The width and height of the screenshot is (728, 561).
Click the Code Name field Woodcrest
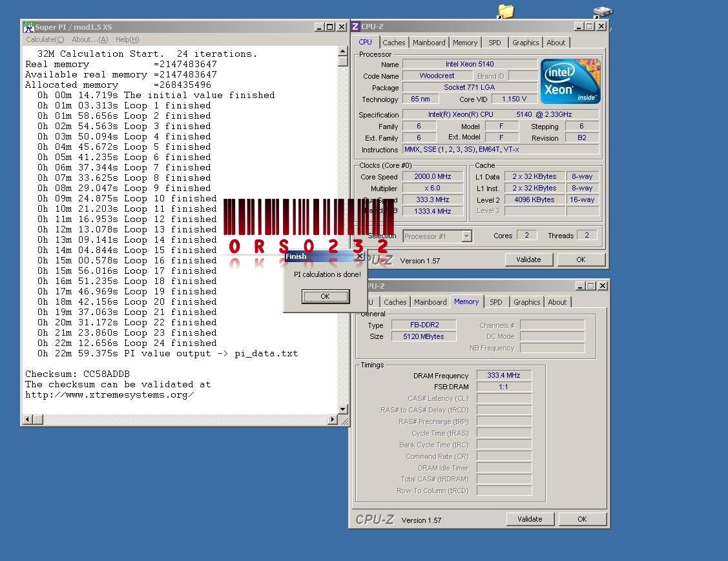click(437, 76)
